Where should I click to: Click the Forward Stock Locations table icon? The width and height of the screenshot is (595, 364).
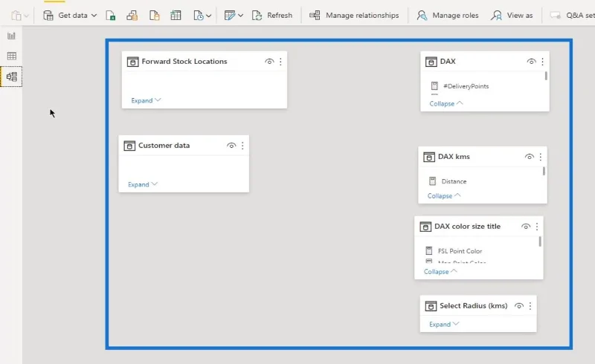tap(132, 62)
